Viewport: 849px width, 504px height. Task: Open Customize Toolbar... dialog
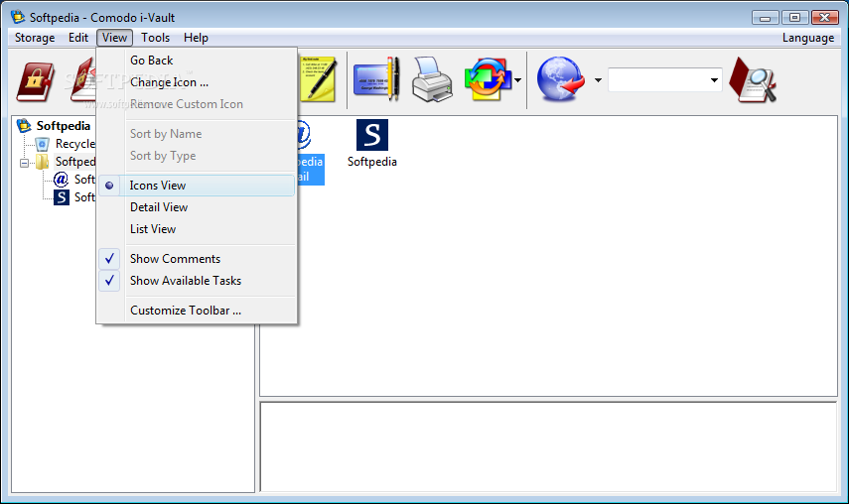(x=197, y=311)
